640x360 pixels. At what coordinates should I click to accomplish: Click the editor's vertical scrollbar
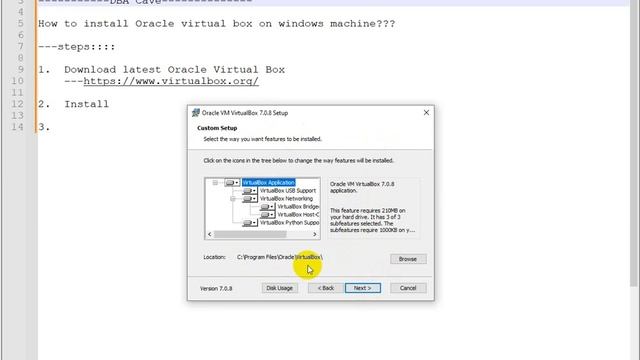pos(634,143)
